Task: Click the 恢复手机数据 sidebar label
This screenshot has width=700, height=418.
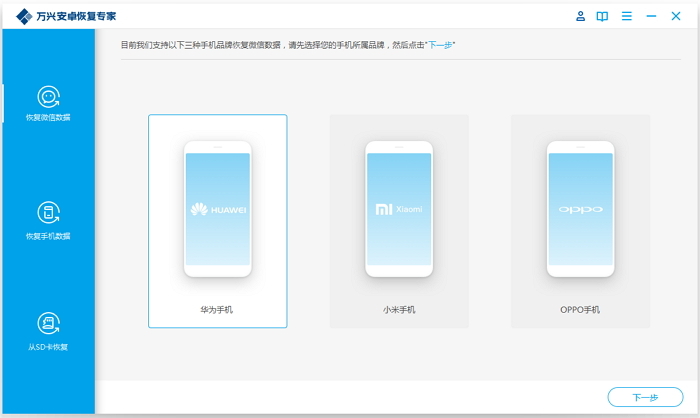Action: click(x=48, y=236)
